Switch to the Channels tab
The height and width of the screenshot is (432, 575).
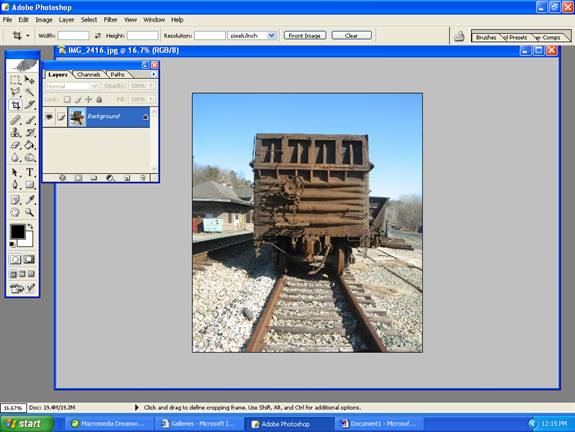click(x=88, y=74)
